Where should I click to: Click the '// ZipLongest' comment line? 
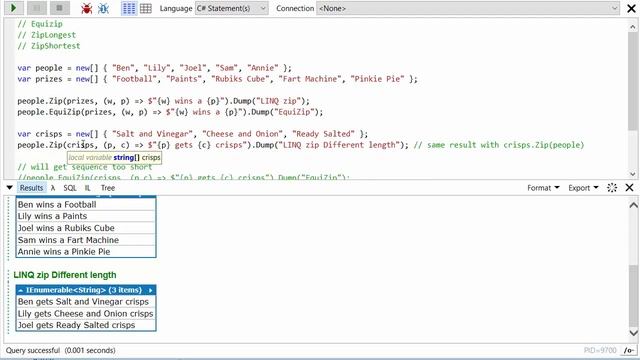point(47,35)
